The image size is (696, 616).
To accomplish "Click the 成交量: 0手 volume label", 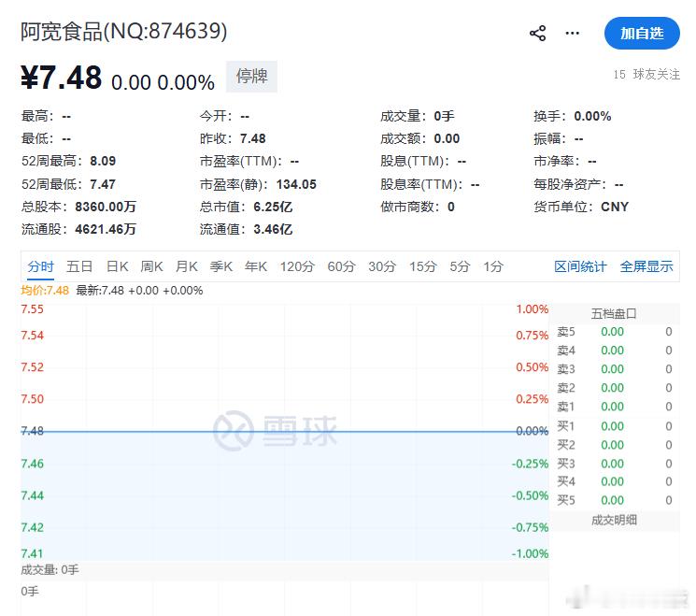I will tap(50, 570).
